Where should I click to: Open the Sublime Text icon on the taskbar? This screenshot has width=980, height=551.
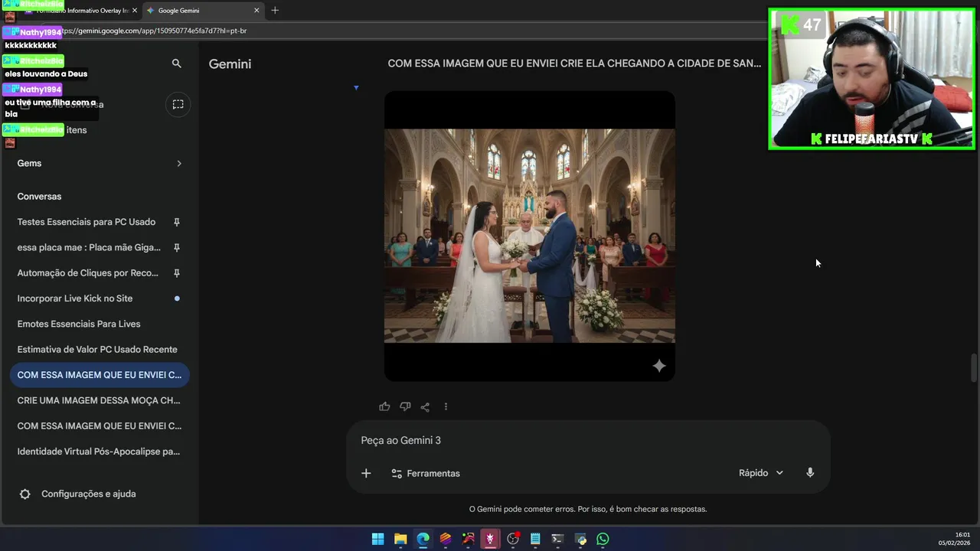(x=446, y=539)
